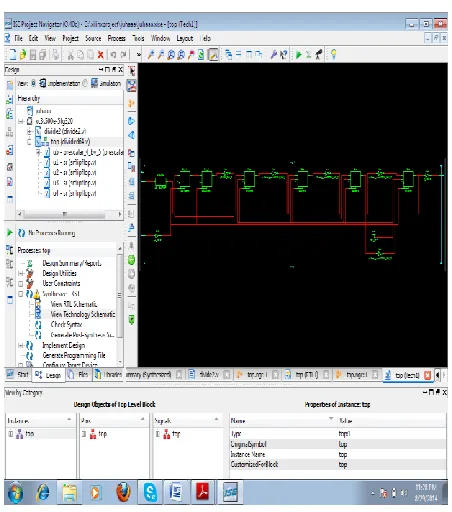Open the Window menu

161,38
